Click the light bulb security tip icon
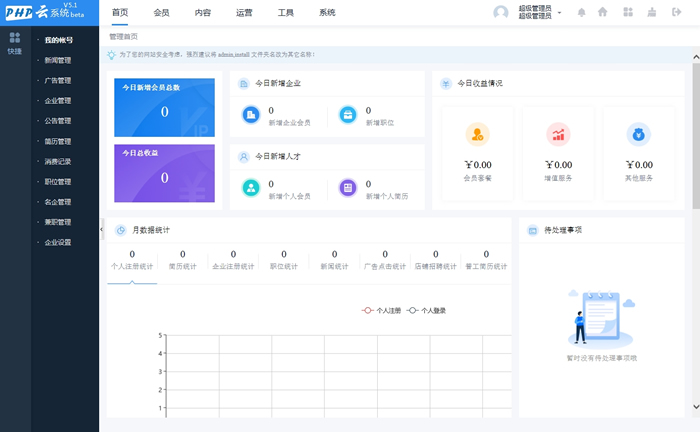700x432 pixels. [x=111, y=55]
